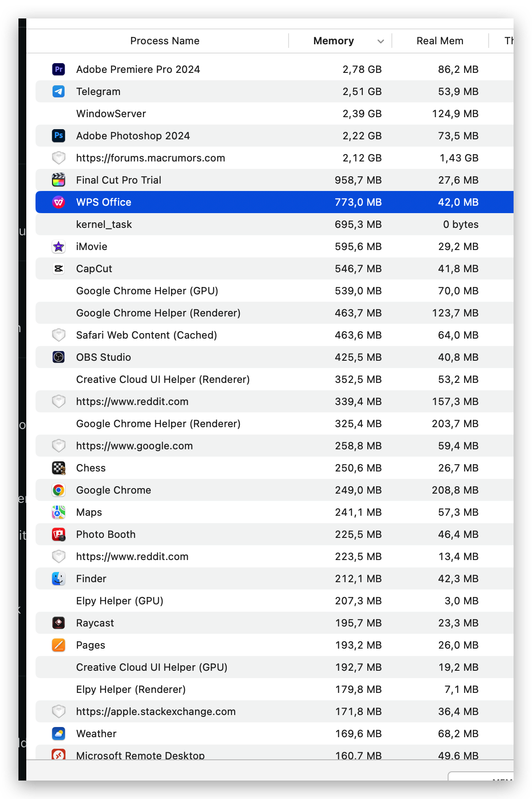The height and width of the screenshot is (799, 532).
Task: Click Adobe Photoshop's 2,22 GB memory value
Action: (362, 136)
